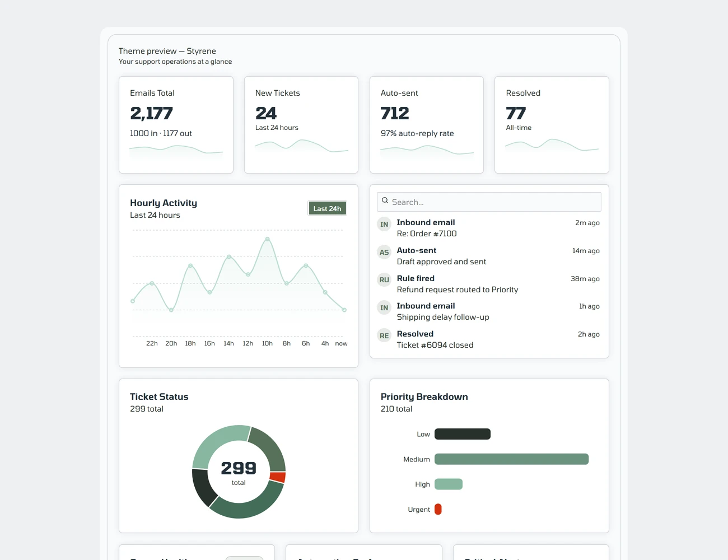Open the Rule fired activity entry title
This screenshot has width=728, height=560.
point(416,278)
